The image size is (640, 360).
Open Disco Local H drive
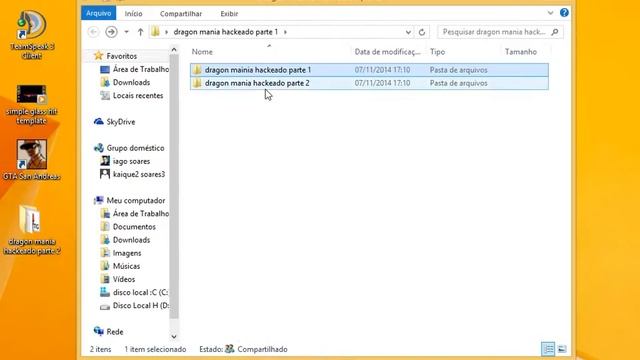140,305
